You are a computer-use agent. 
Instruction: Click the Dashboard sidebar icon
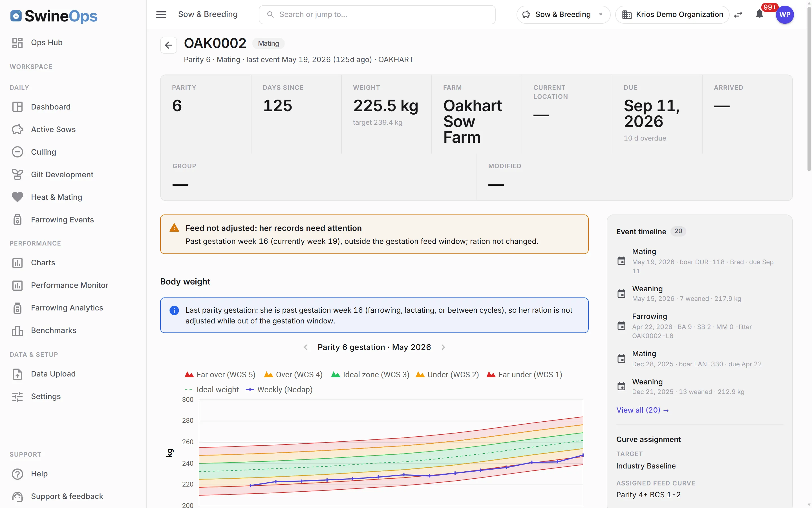[x=17, y=107]
